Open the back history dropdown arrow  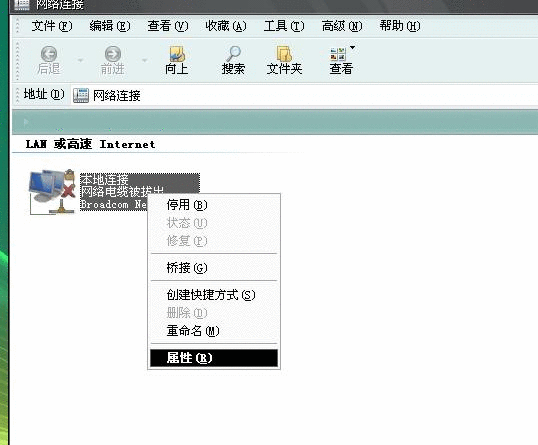[x=80, y=60]
